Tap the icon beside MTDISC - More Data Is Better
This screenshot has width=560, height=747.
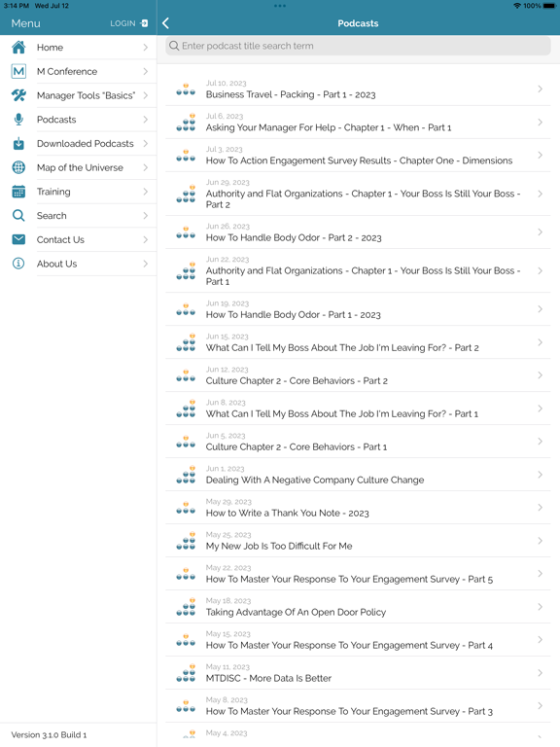(x=186, y=673)
